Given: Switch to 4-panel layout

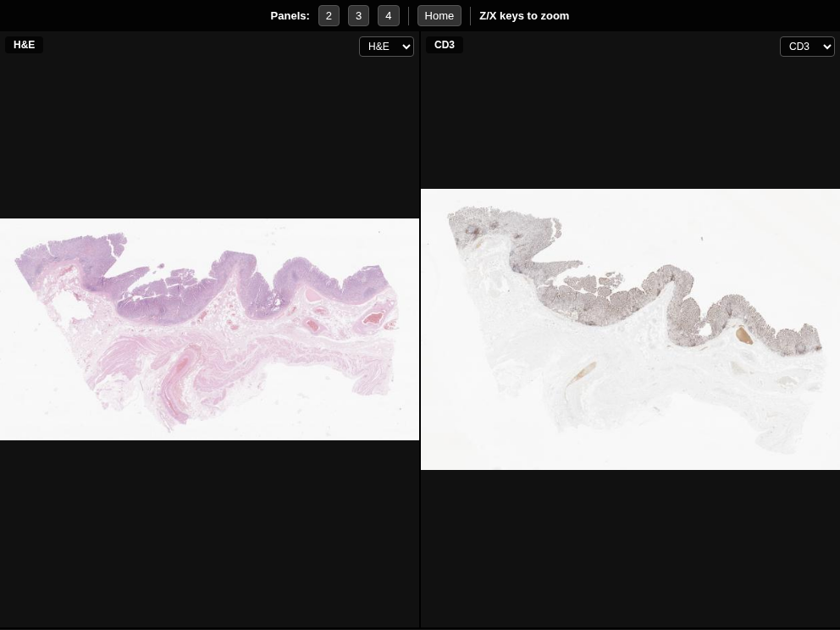Looking at the screenshot, I should [x=388, y=16].
